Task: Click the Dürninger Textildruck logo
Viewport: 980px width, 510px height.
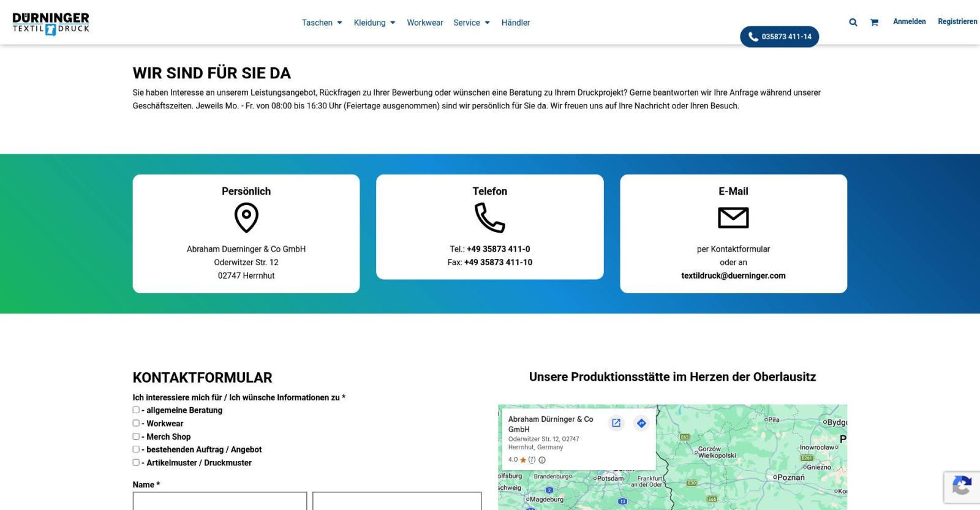Action: pos(51,23)
